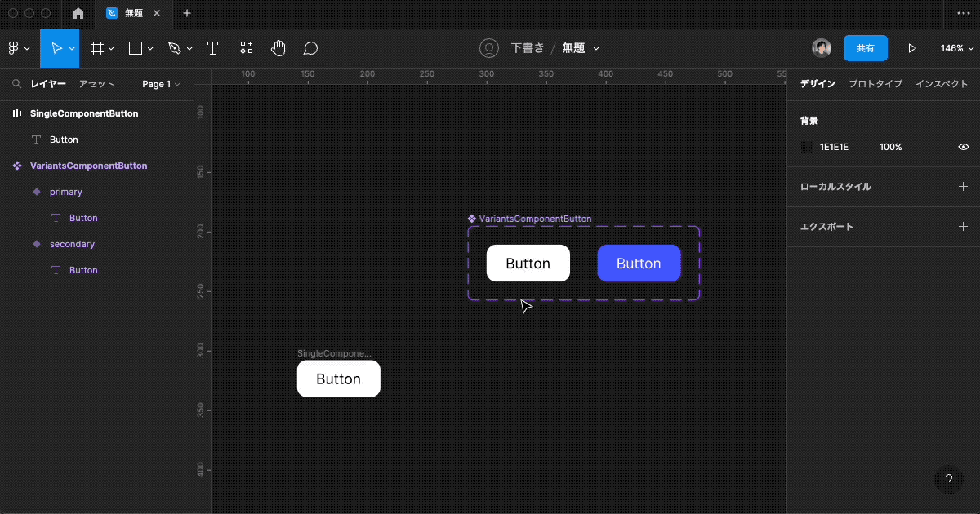Click the blue 共有 share button

pos(865,48)
